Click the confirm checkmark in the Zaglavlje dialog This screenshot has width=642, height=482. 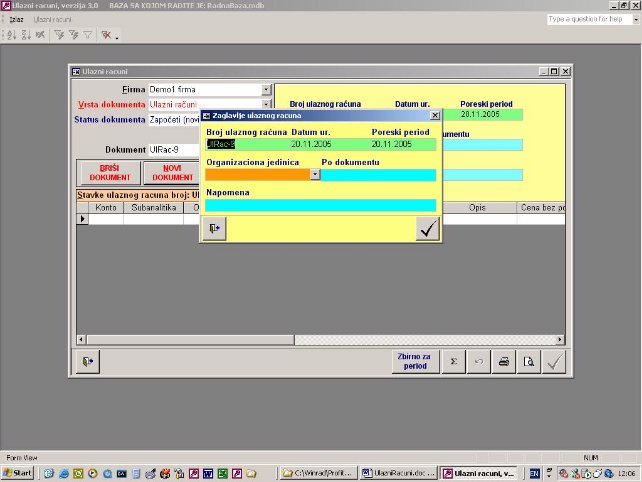(x=428, y=229)
